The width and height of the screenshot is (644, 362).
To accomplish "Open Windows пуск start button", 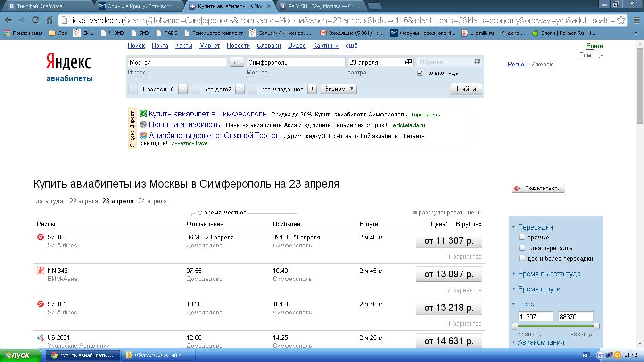I will pyautogui.click(x=21, y=355).
